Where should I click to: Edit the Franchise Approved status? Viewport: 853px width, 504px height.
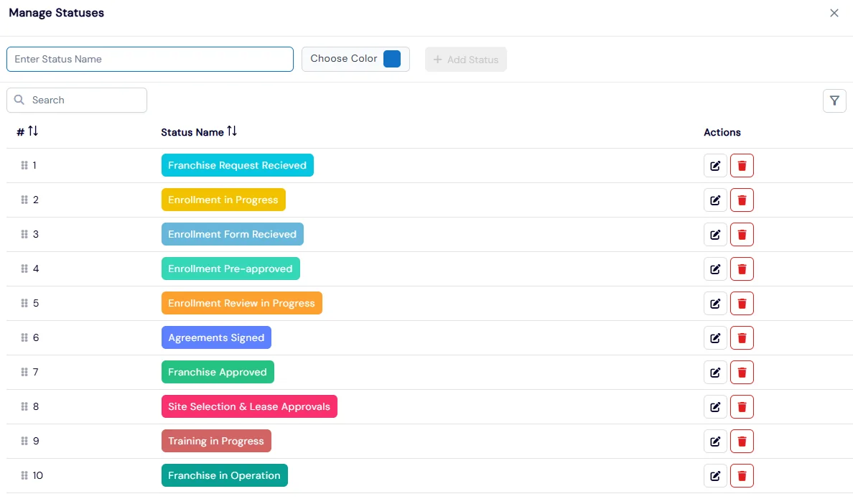click(715, 373)
